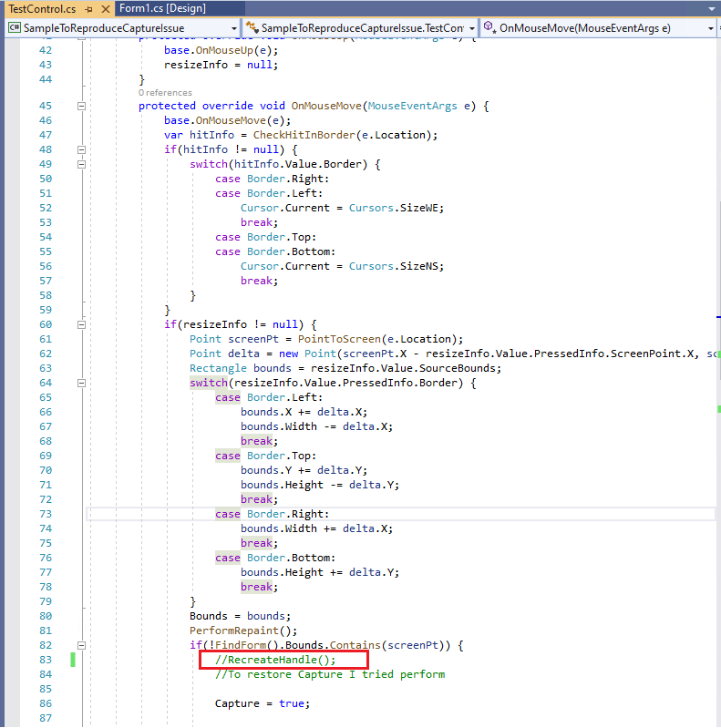This screenshot has height=728, width=721.
Task: Click 'Rectangle bounds' declaration on line 63
Action: (240, 368)
